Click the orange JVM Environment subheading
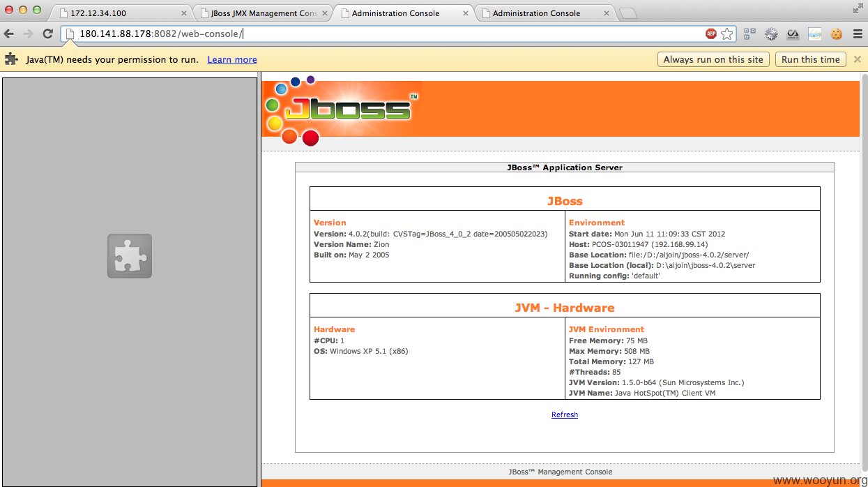 (x=607, y=329)
